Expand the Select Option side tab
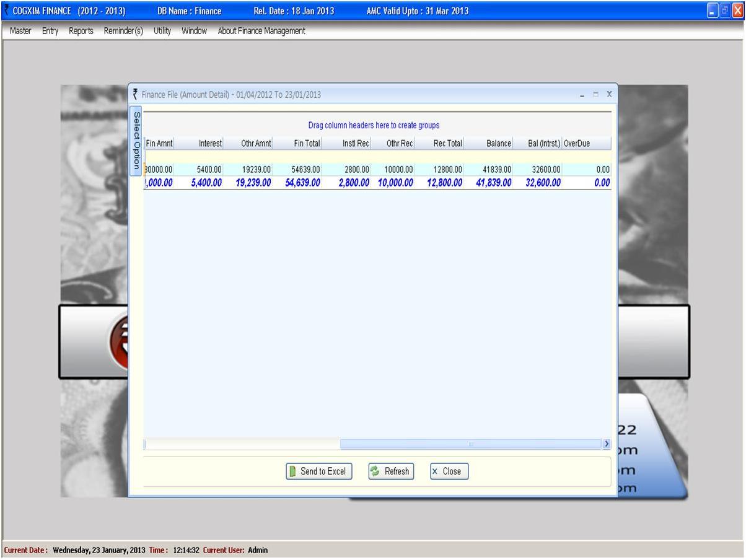This screenshot has width=746, height=560. tap(136, 141)
